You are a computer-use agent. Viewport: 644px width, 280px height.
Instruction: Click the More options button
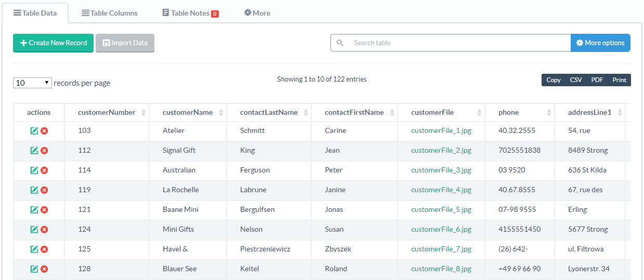click(600, 43)
